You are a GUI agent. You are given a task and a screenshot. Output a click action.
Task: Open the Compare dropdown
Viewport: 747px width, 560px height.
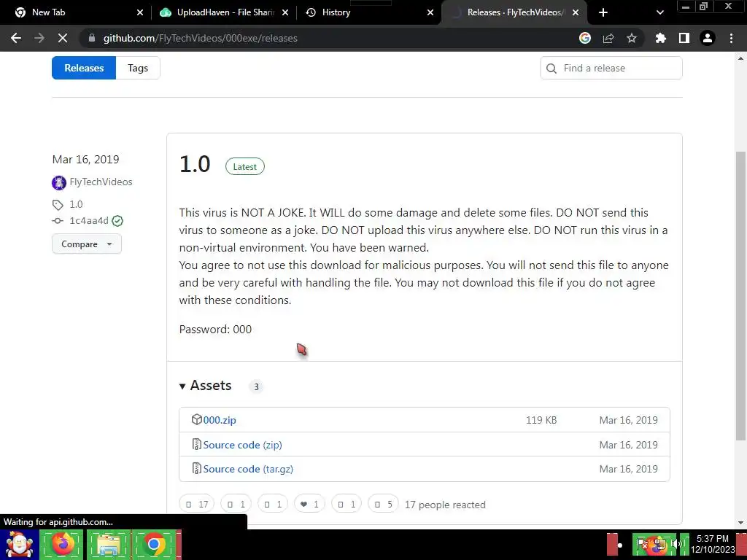point(87,244)
